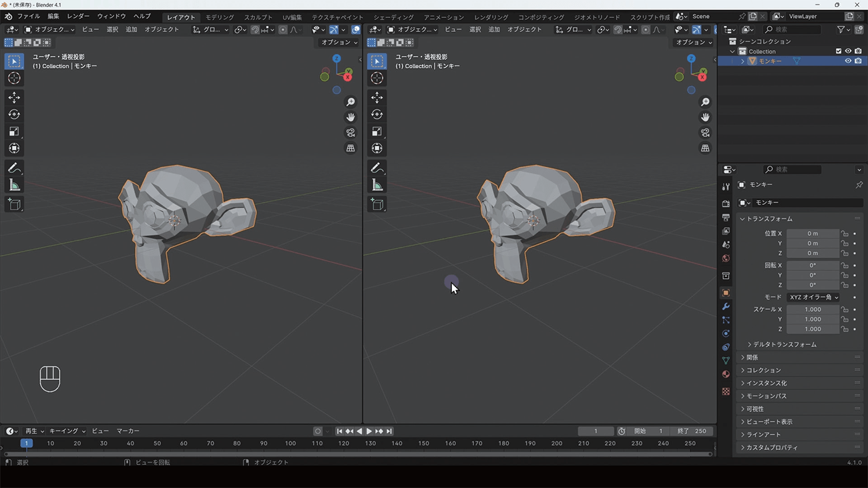Open the Object Data properties green triangle tab

pos(726,361)
